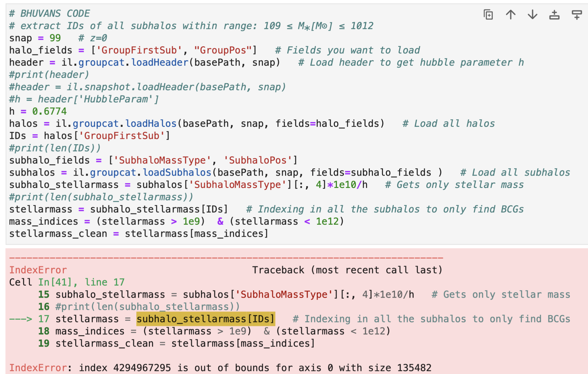
Task: Duplicate this cell with the copy icon
Action: pyautogui.click(x=488, y=14)
